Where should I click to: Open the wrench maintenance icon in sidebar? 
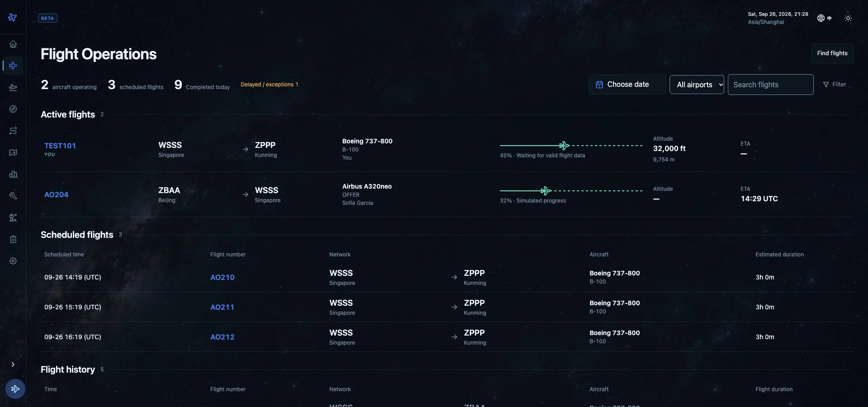click(x=13, y=196)
